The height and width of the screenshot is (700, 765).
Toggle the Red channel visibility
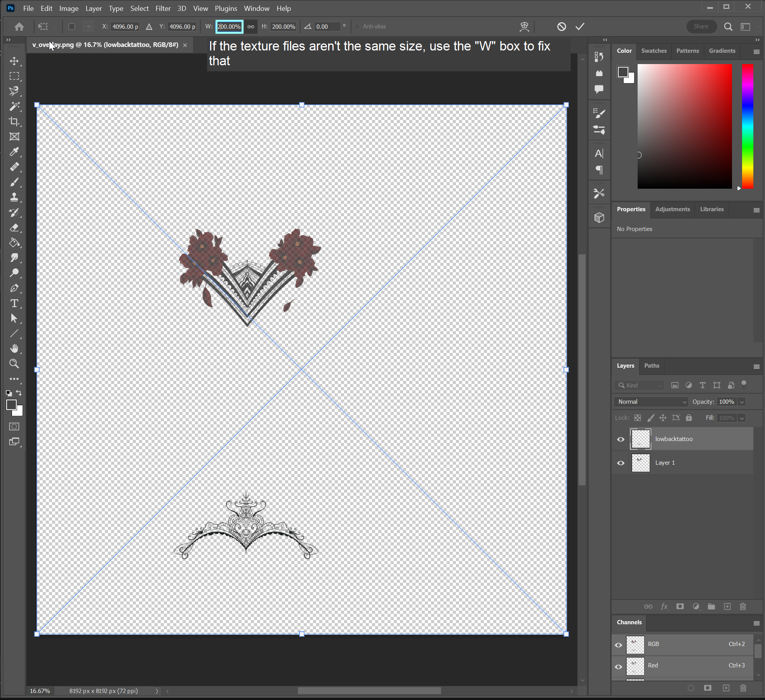(619, 666)
